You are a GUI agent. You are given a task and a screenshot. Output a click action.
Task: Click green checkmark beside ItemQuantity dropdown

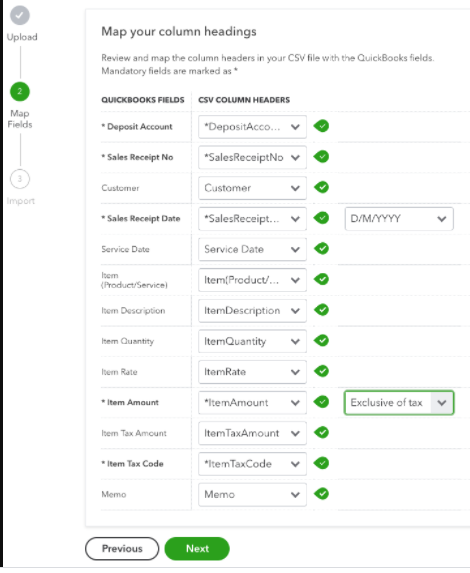(321, 341)
